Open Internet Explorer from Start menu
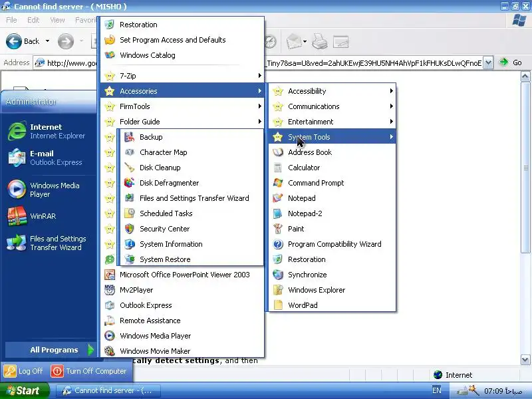This screenshot has width=532, height=399. (x=48, y=131)
